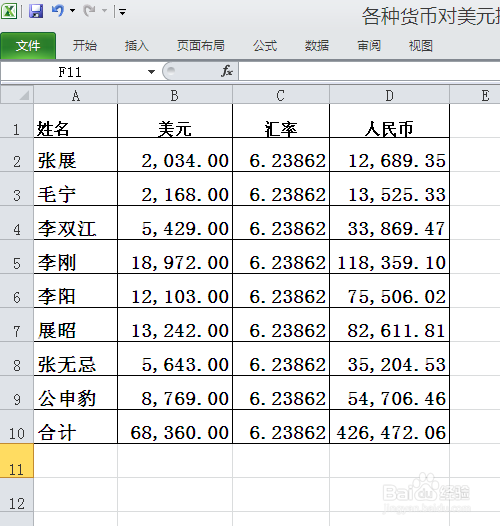Switch to the 视图 ribbon tab
The height and width of the screenshot is (526, 500).
(420, 46)
